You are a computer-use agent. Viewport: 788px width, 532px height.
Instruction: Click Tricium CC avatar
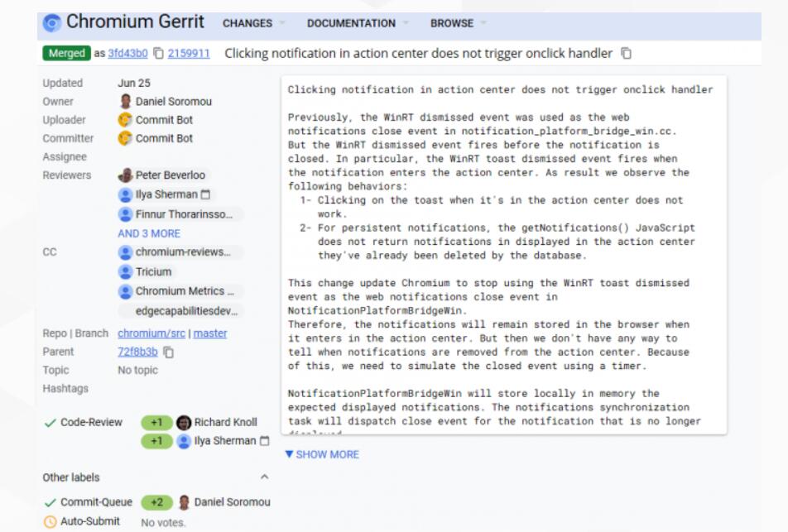pyautogui.click(x=125, y=271)
